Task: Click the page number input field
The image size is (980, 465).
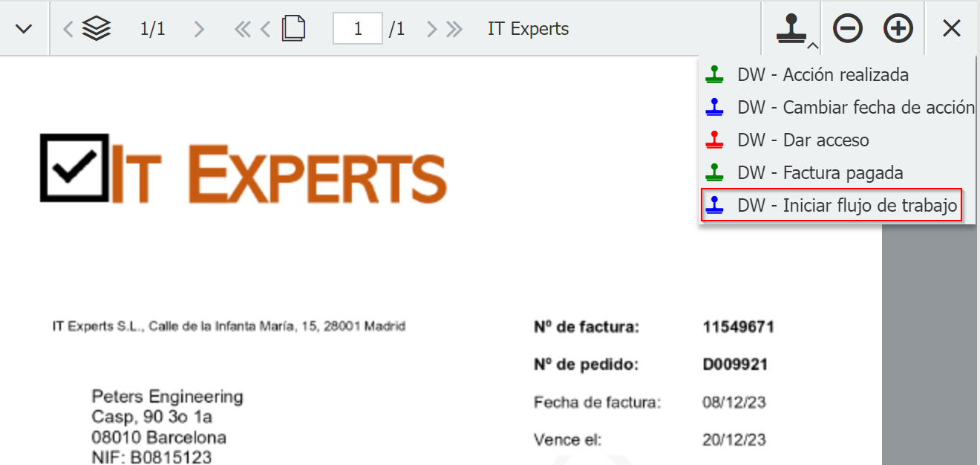Action: point(358,28)
